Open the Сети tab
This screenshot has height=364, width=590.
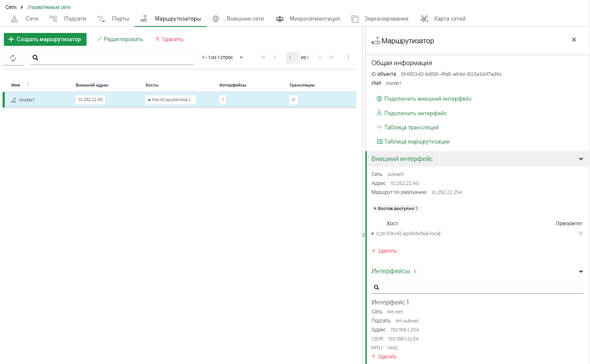click(x=25, y=19)
